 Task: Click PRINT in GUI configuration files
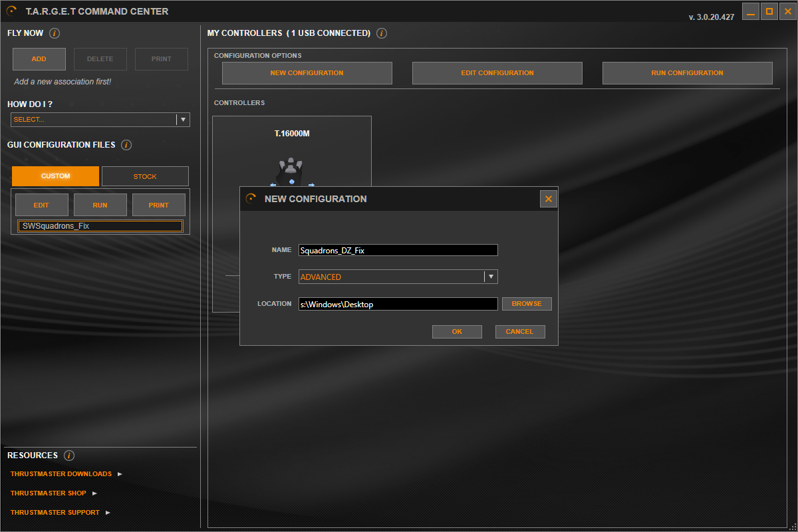tap(158, 205)
